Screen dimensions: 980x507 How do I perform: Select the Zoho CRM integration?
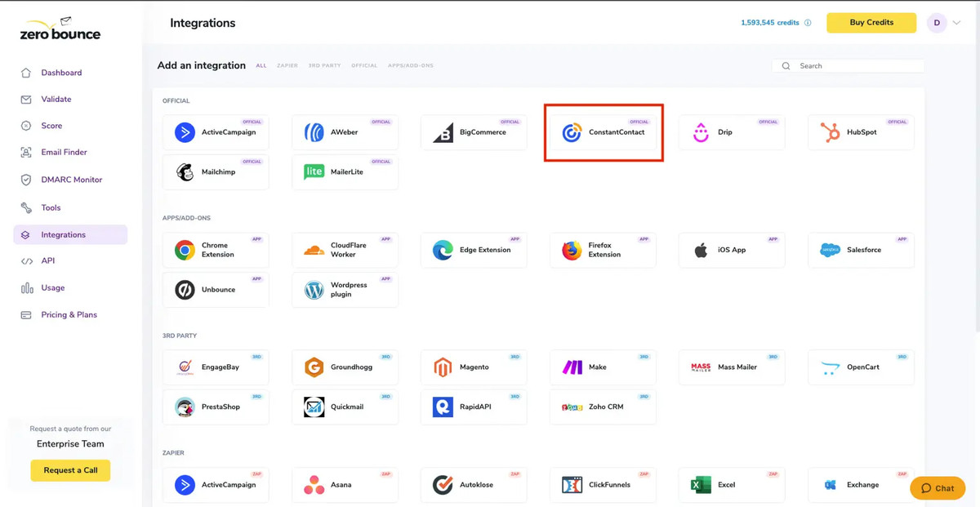(x=603, y=407)
